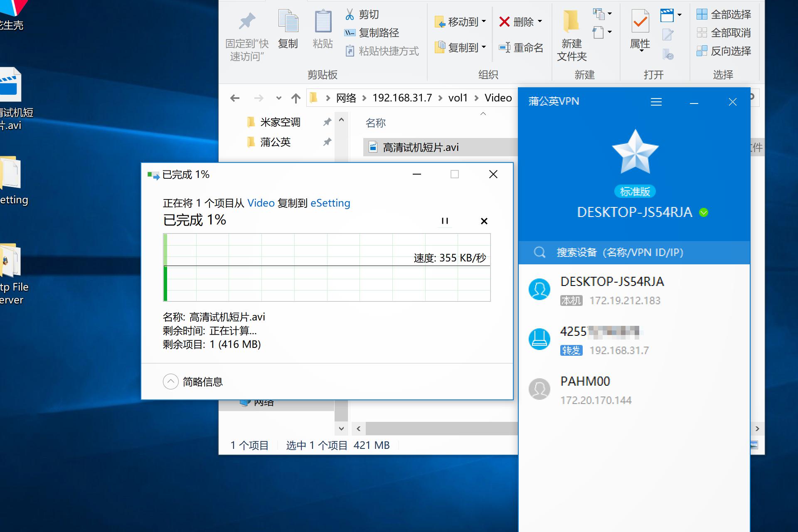This screenshot has height=532, width=798.
Task: Click the Video source link in copy dialog
Action: pos(261,203)
